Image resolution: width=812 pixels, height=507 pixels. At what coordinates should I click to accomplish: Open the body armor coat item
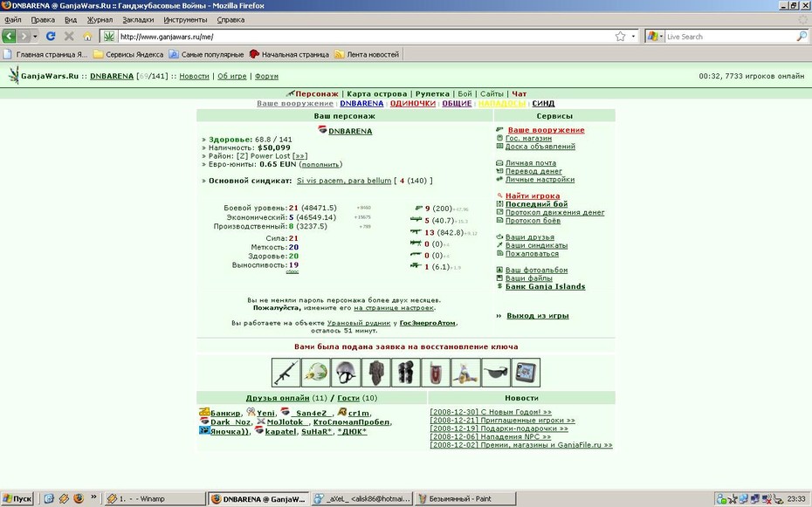click(376, 373)
